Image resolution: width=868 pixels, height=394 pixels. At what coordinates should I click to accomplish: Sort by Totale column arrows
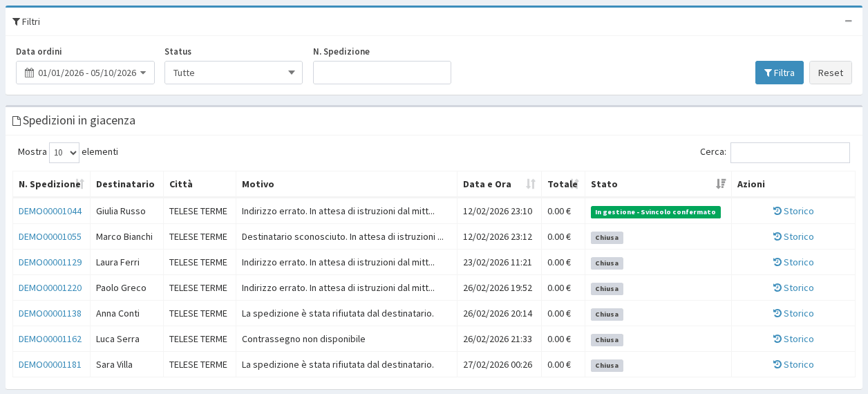tap(574, 184)
